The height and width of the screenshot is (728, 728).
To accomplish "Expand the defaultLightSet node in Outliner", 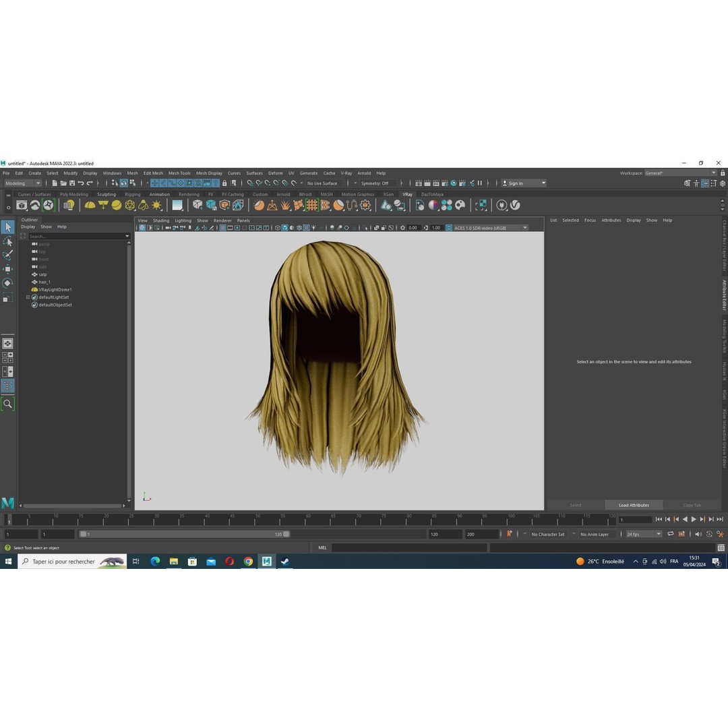I will [x=28, y=297].
